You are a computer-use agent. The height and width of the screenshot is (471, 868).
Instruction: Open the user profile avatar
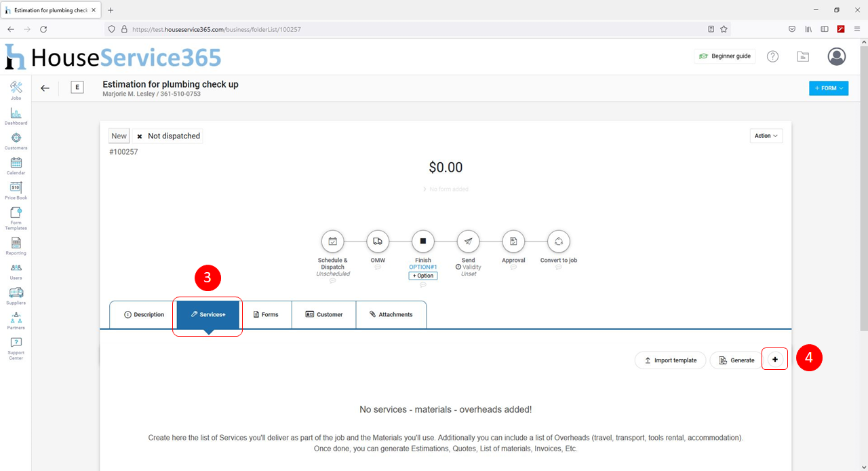point(836,56)
